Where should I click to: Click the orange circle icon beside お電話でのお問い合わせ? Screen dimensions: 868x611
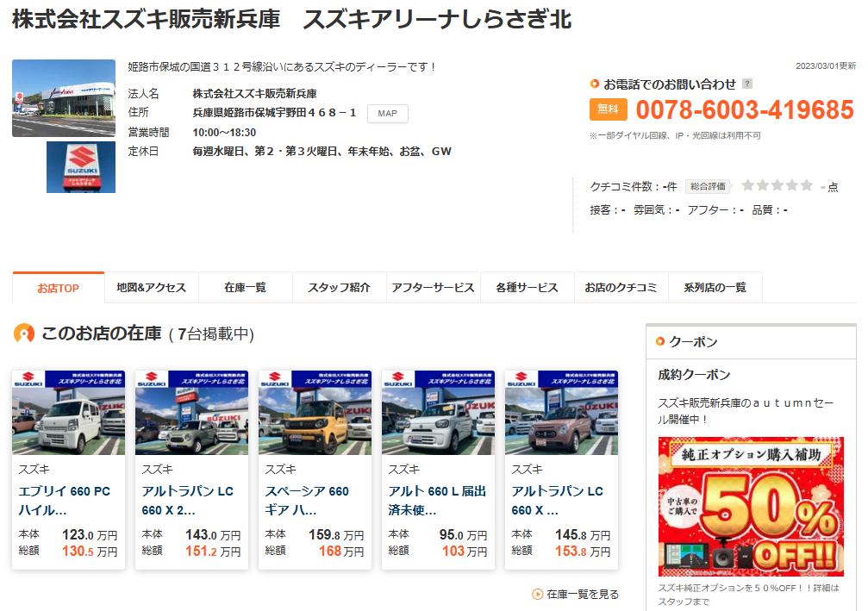pos(595,84)
